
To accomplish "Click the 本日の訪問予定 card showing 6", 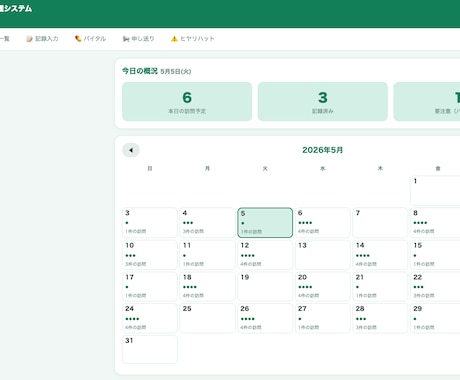I will (187, 102).
